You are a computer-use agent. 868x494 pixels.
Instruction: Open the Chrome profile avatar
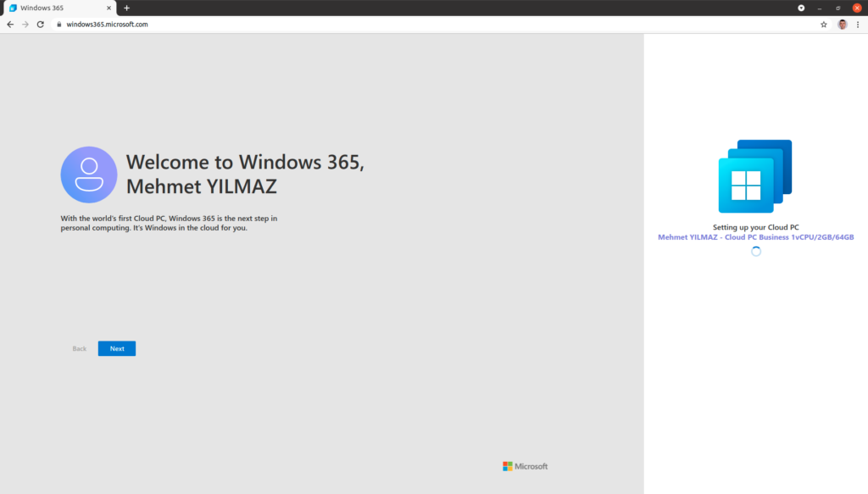point(842,25)
